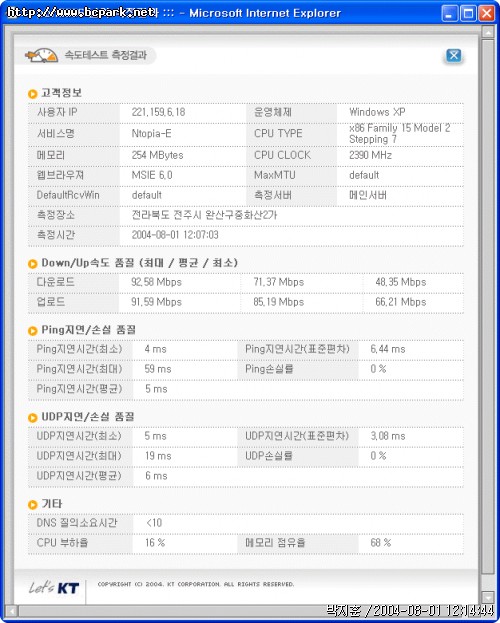
Task: Click the CPU clock value 2390 MHz
Action: [370, 155]
